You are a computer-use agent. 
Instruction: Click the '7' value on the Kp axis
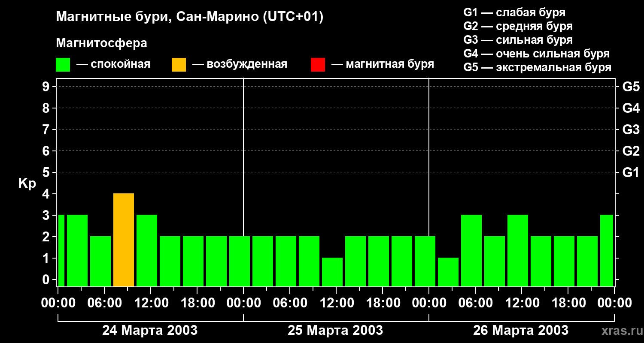click(47, 129)
